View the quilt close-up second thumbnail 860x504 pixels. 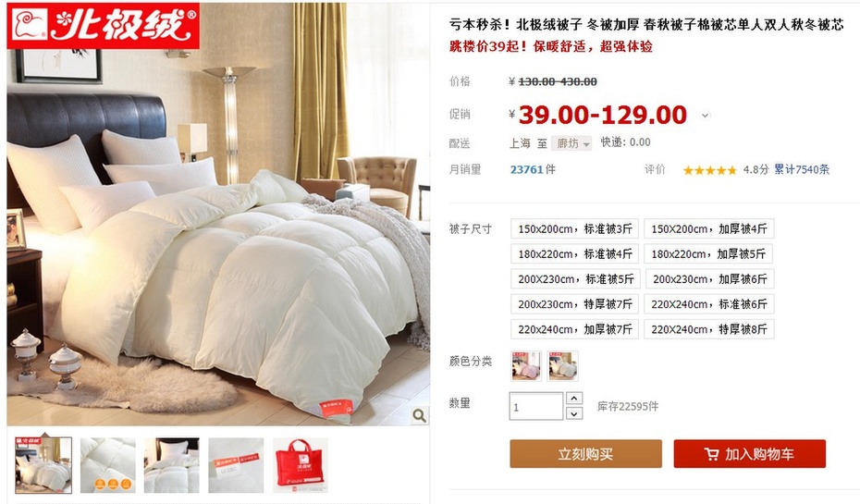click(108, 465)
